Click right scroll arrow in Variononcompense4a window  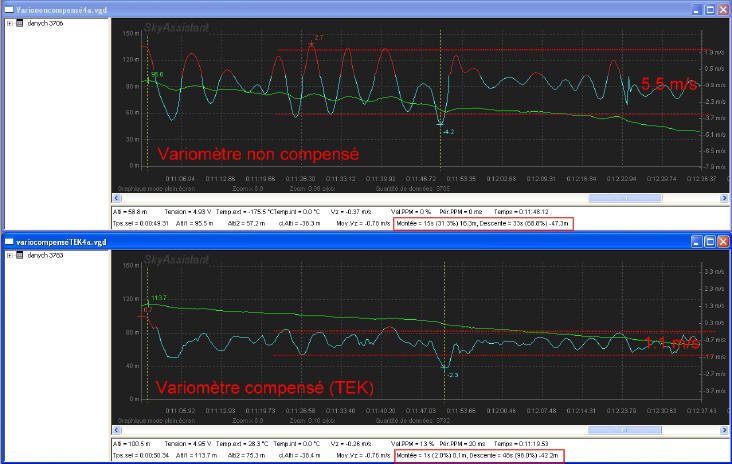click(x=724, y=198)
